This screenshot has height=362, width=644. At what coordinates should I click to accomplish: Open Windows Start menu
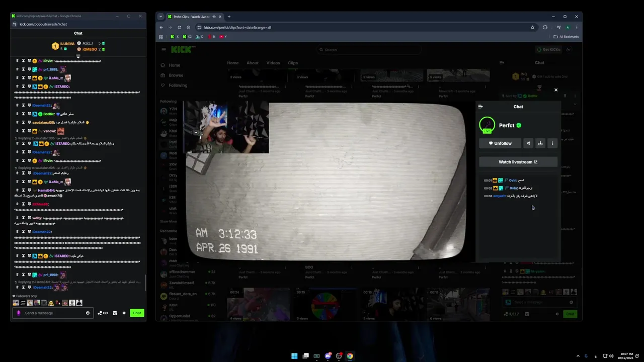294,356
